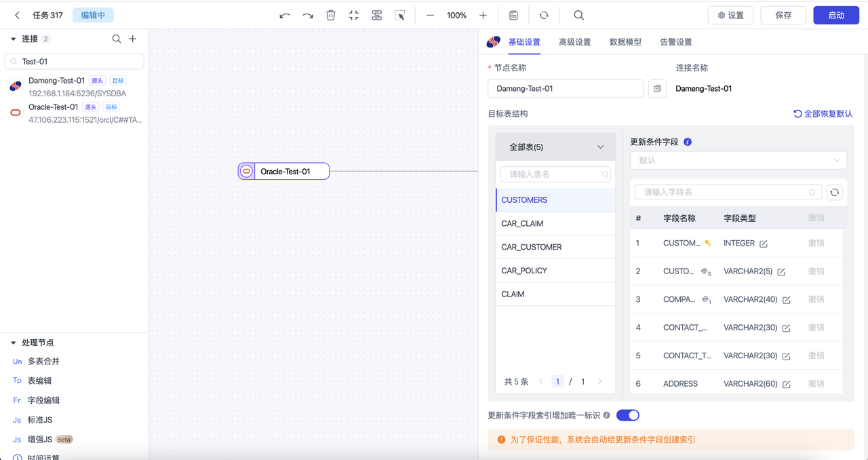Image resolution: width=868 pixels, height=460 pixels.
Task: Select the 标准JS processing node
Action: pos(40,420)
